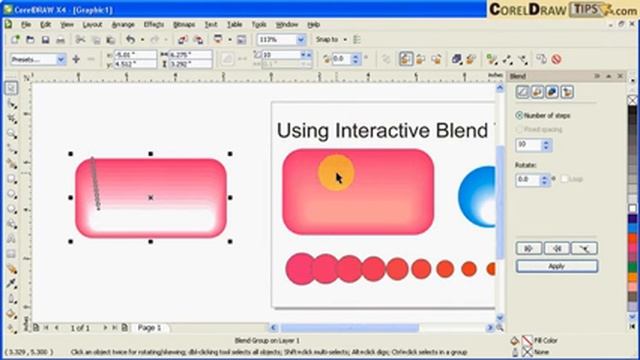Select the Text tool in toolbox
Viewport: 640px width, 360px height.
click(x=11, y=239)
